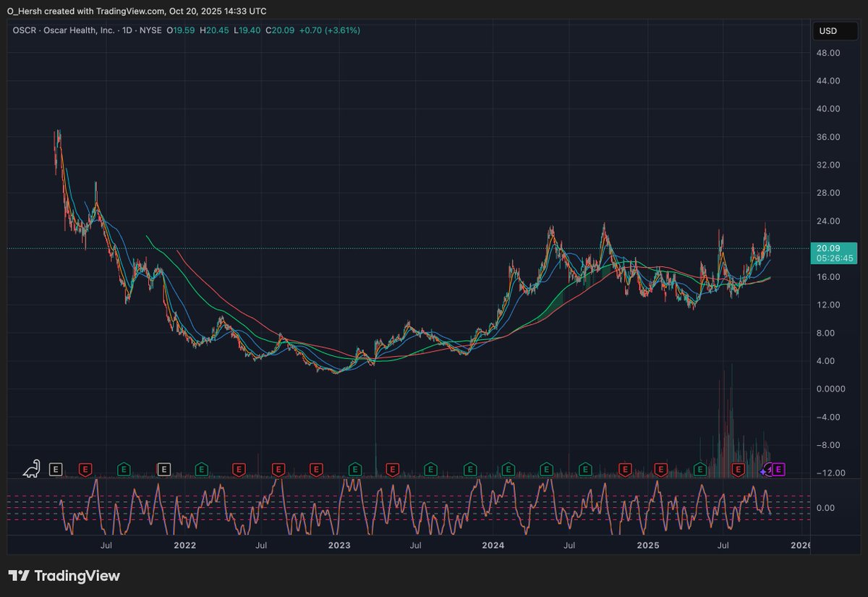The image size is (868, 597).
Task: Click the 2025 label on time axis
Action: pos(647,544)
